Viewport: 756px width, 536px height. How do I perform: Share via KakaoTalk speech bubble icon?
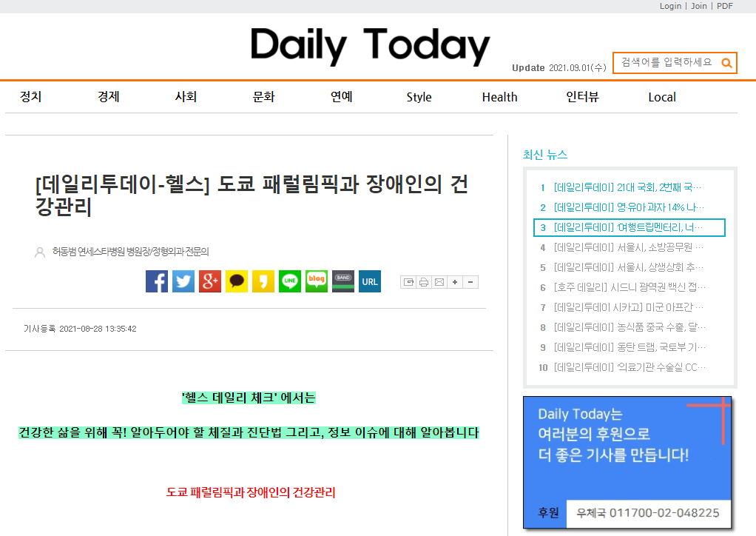236,281
